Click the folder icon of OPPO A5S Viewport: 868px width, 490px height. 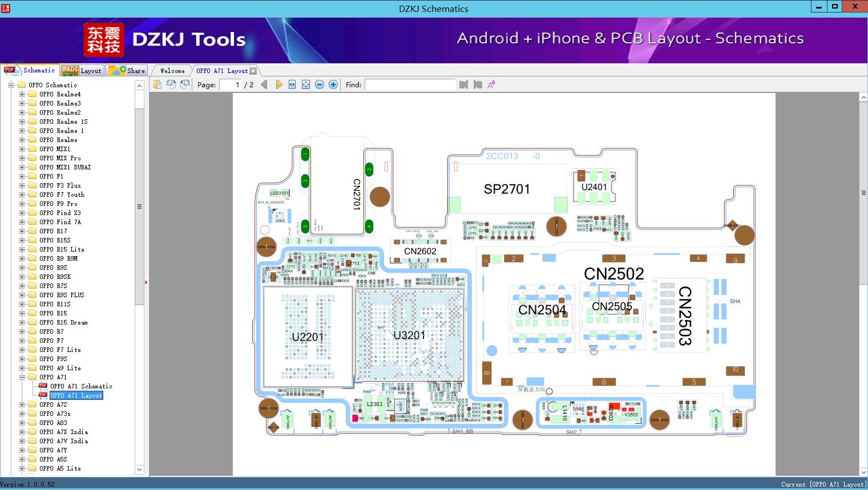33,459
